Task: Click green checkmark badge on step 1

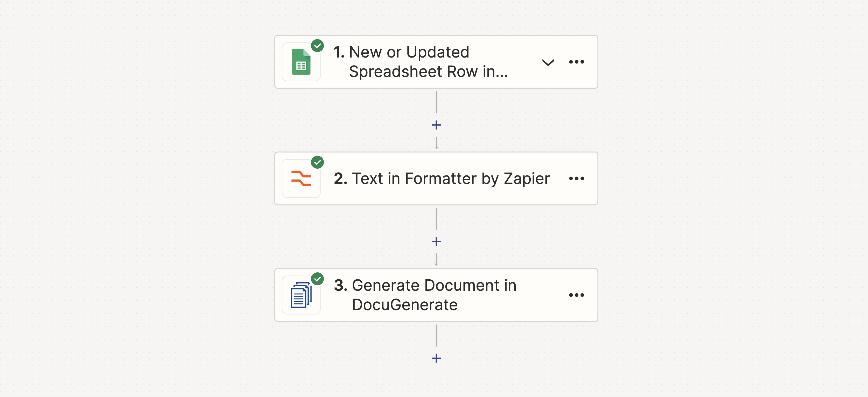Action: point(317,45)
